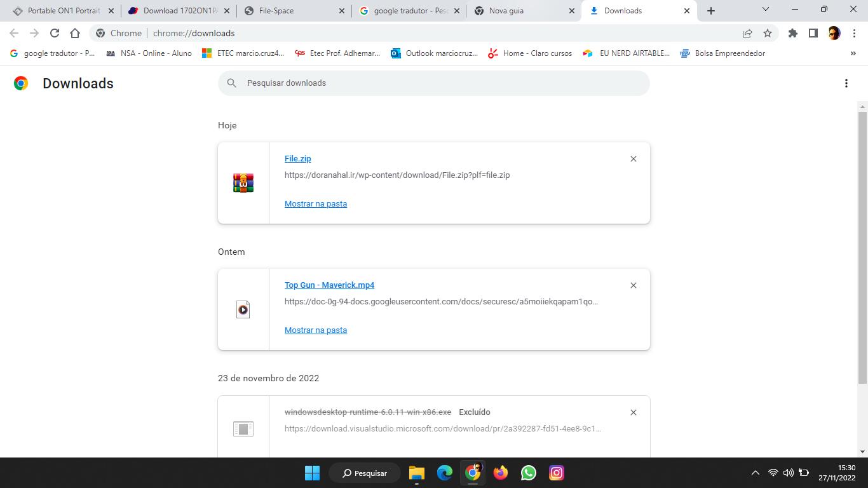
Task: Reload the page with the refresh icon
Action: coord(55,33)
